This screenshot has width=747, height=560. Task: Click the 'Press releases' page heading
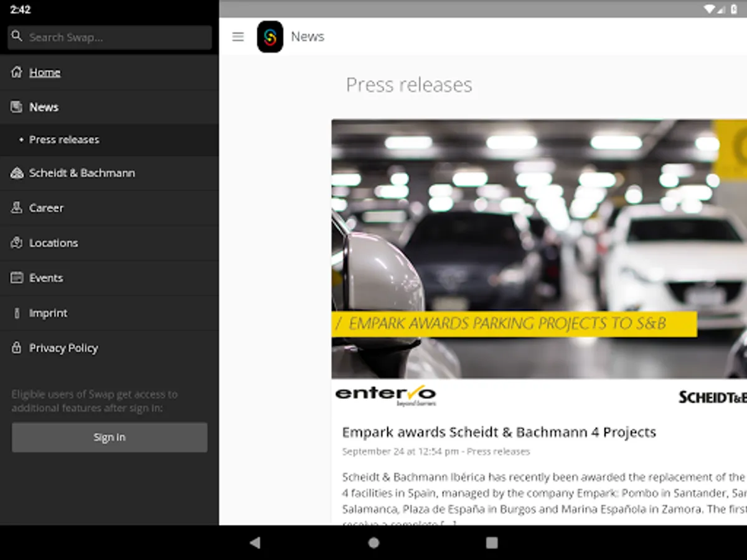[x=409, y=85]
